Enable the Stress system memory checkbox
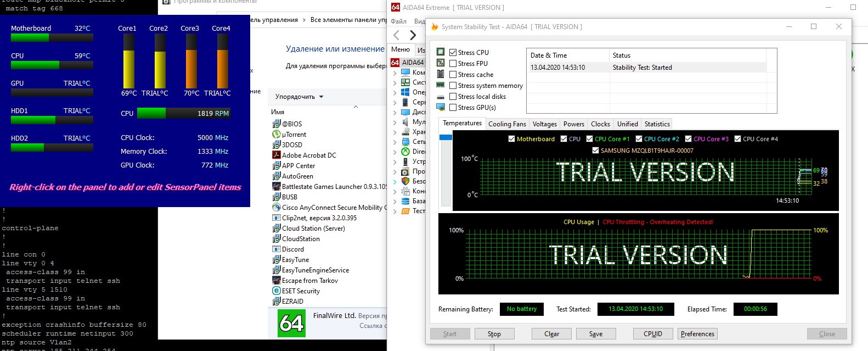The height and width of the screenshot is (351, 868). [453, 85]
